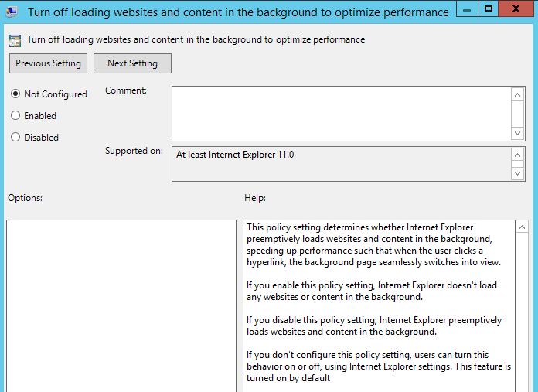This screenshot has height=392, width=538.
Task: Minimize the policy setting window
Action: [x=467, y=9]
